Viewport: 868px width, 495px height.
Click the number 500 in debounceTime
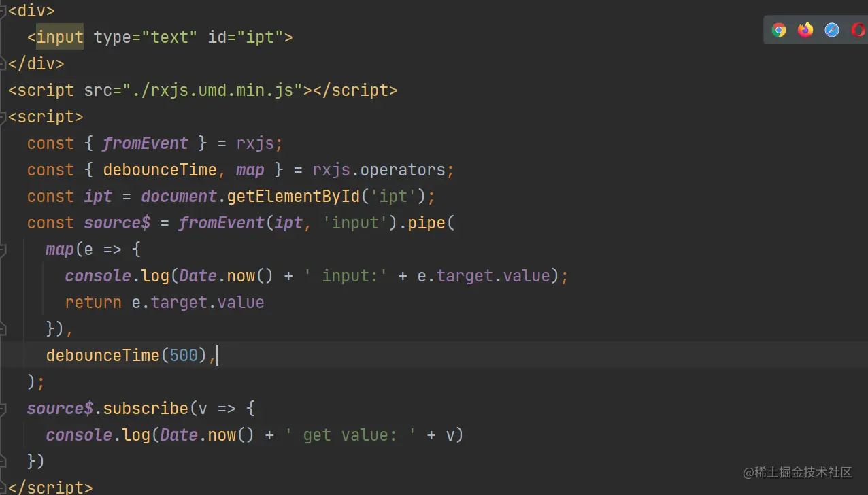tap(184, 356)
